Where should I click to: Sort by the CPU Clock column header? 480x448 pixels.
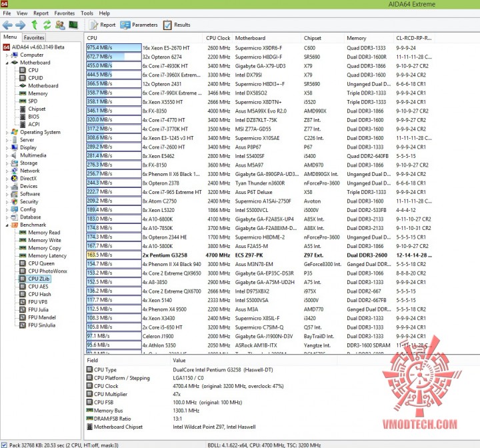[x=218, y=38]
